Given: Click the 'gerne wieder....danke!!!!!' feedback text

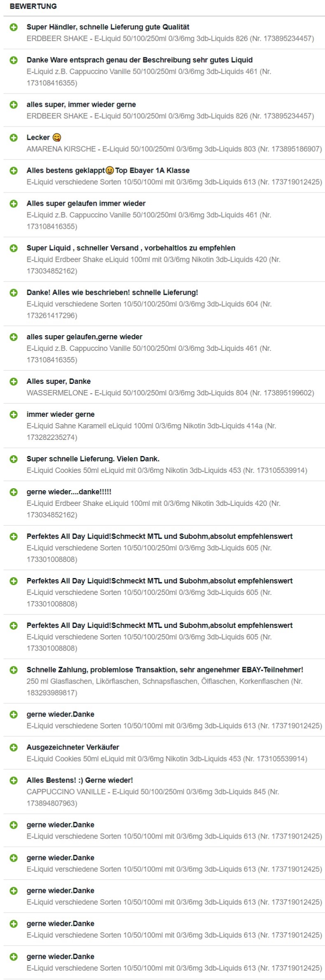Looking at the screenshot, I should [x=69, y=492].
